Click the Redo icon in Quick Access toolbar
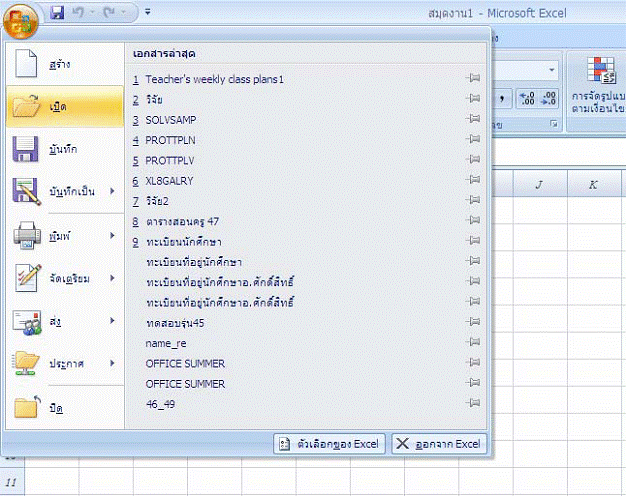 point(109,12)
